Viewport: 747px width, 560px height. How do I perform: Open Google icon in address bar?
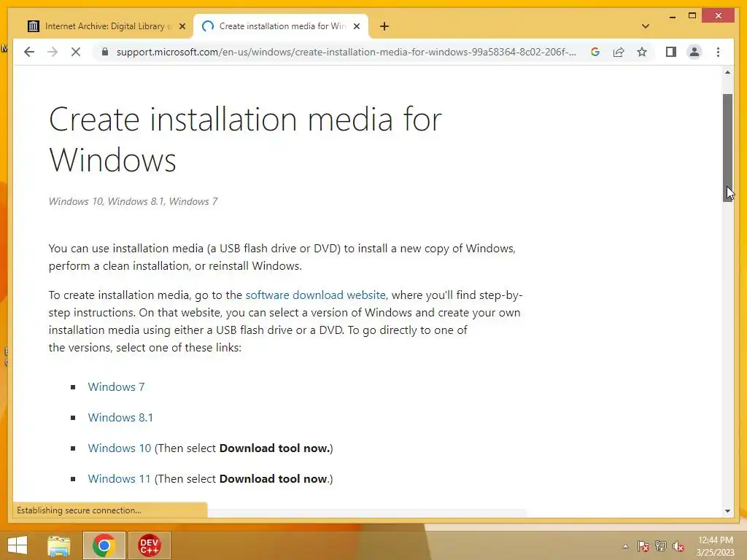595,52
